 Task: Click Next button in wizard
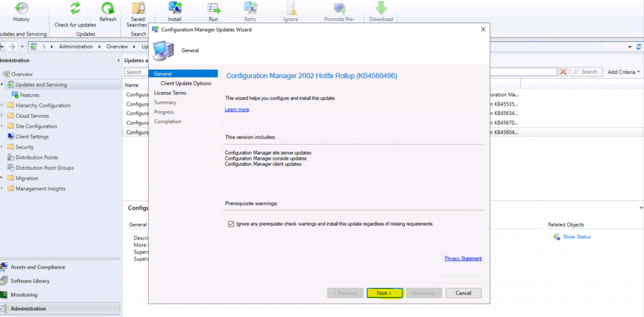384,293
